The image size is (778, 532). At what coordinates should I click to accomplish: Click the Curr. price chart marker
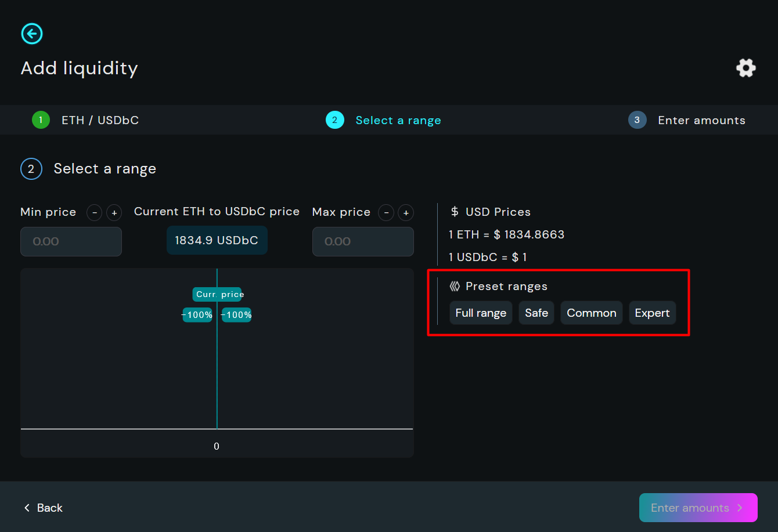pyautogui.click(x=218, y=294)
